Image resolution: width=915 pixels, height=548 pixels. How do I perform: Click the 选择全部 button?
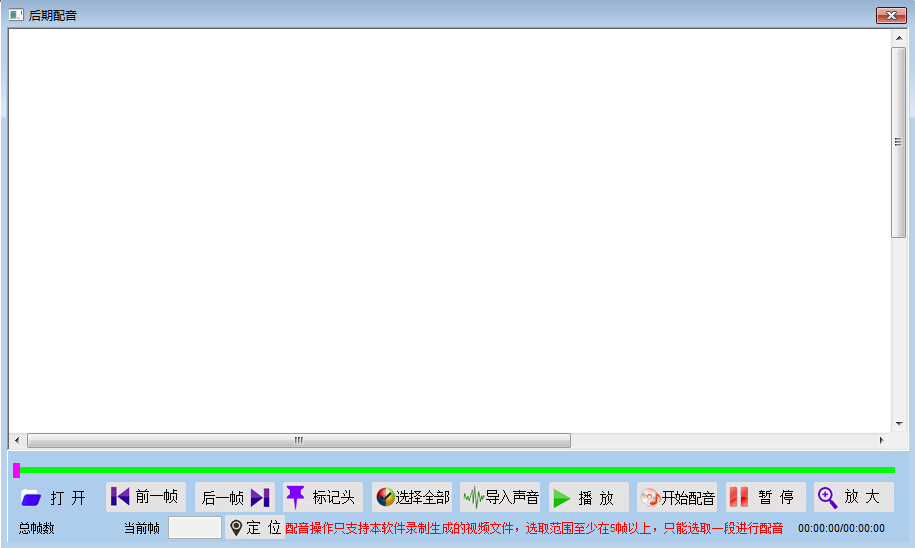click(x=412, y=497)
